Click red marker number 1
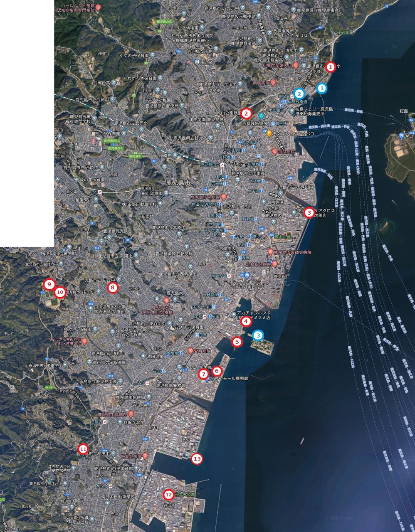 tap(330, 66)
